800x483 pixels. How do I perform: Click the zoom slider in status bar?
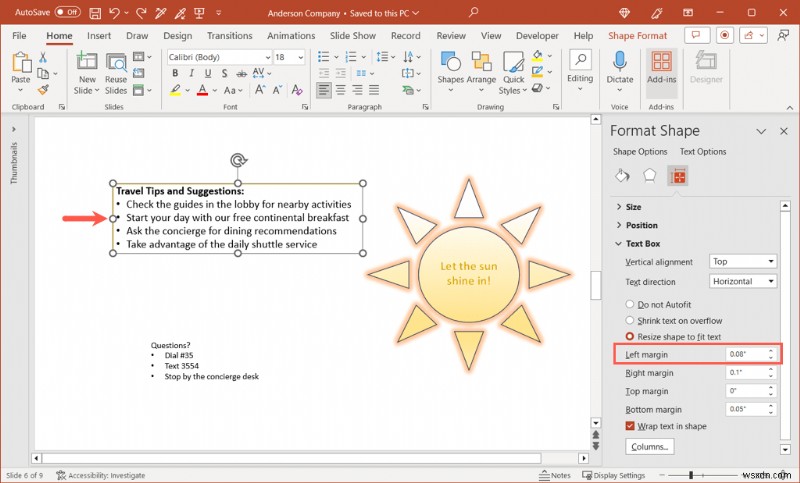pos(691,475)
